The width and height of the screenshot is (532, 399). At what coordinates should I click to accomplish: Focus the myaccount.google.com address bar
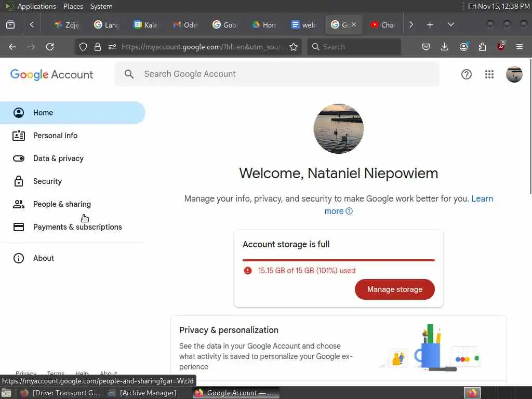[202, 47]
